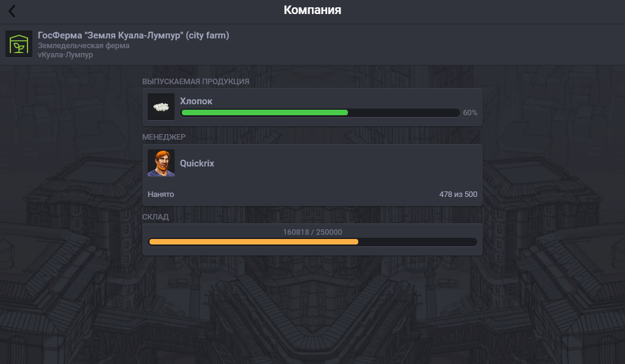Viewport: 625px width, 364px height.
Task: Click the 160818 / 250000 storage value
Action: (312, 232)
